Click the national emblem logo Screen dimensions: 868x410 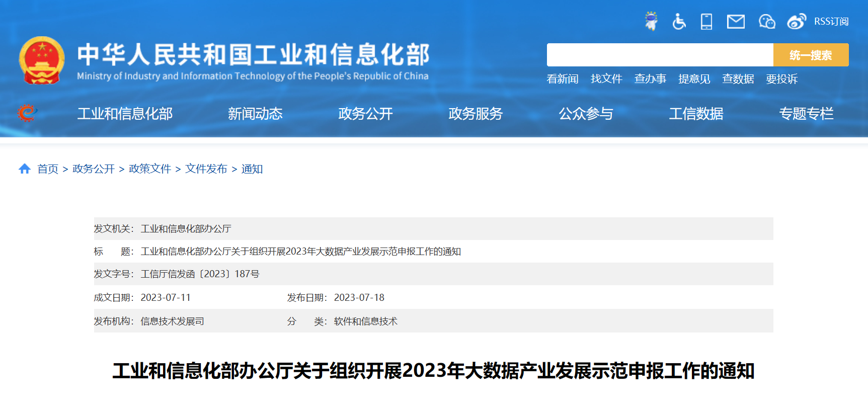(42, 60)
